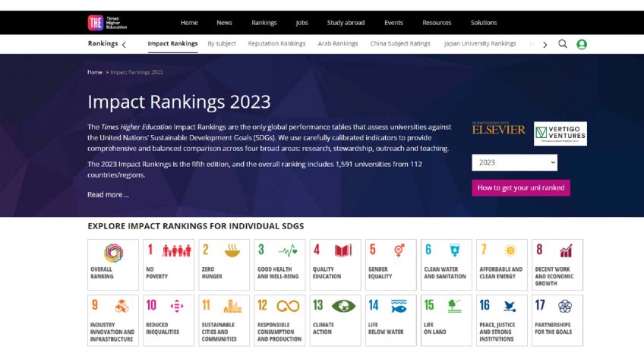This screenshot has width=644, height=362.
Task: Expand rankings tabs with right chevron
Action: click(x=545, y=45)
